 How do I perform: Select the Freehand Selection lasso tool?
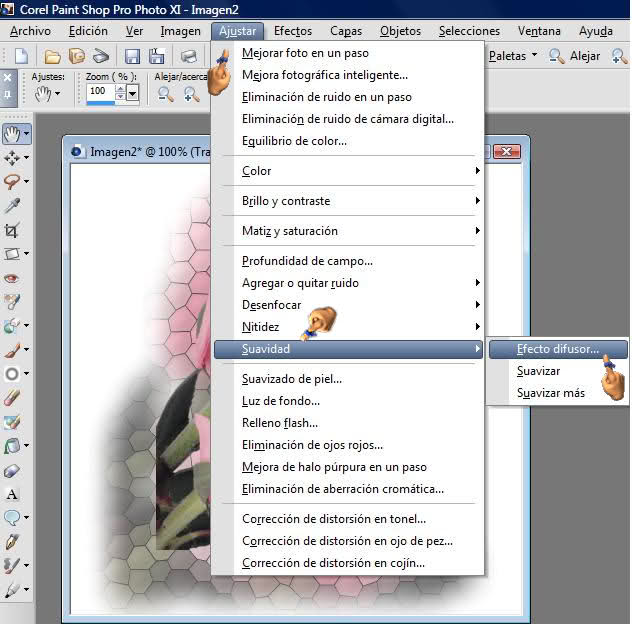pos(12,181)
